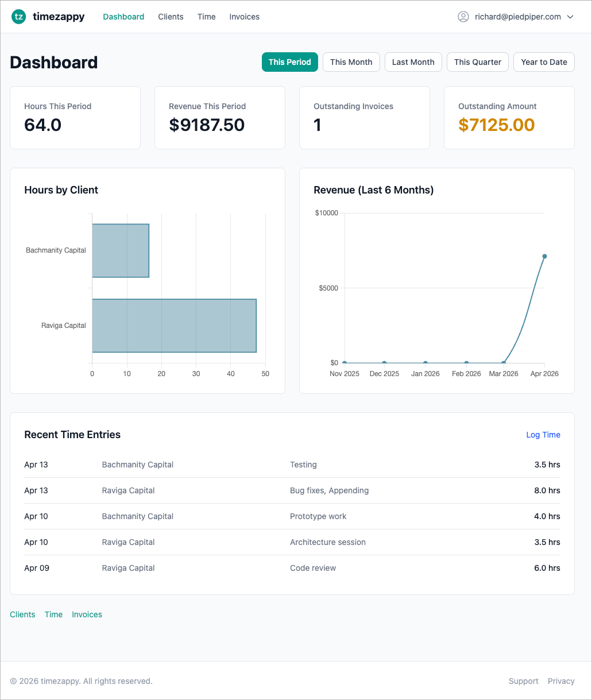This screenshot has height=700, width=592.
Task: Click the Log Time link
Action: [543, 435]
